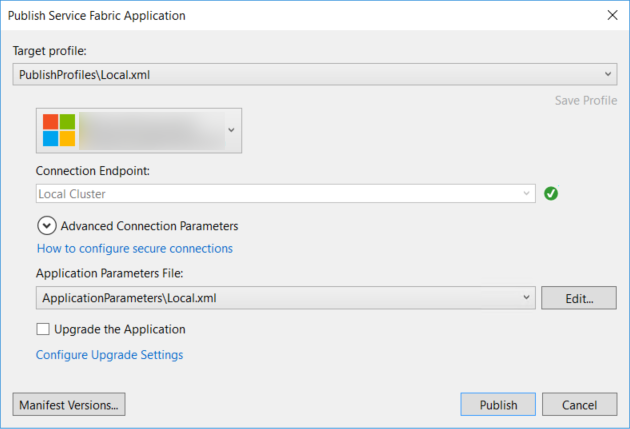The width and height of the screenshot is (630, 429).
Task: Toggle the Upgrade the Application checkbox
Action: 43,329
